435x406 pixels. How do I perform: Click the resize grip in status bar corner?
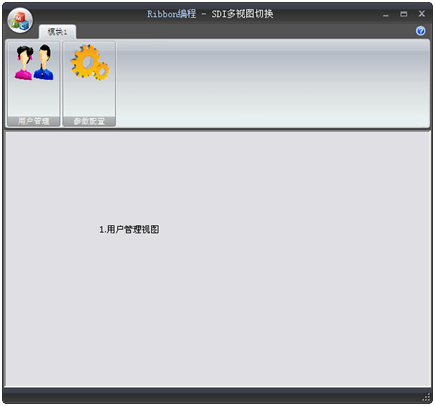(426, 397)
